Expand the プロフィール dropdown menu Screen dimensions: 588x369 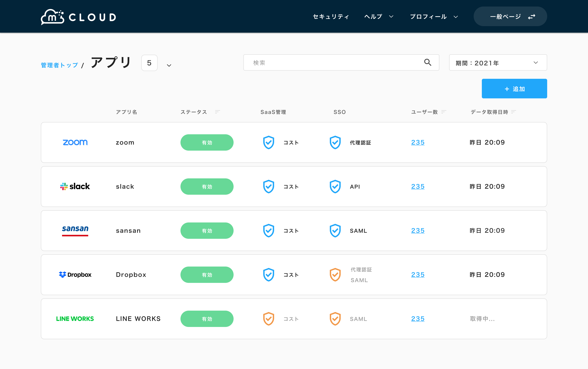(433, 17)
